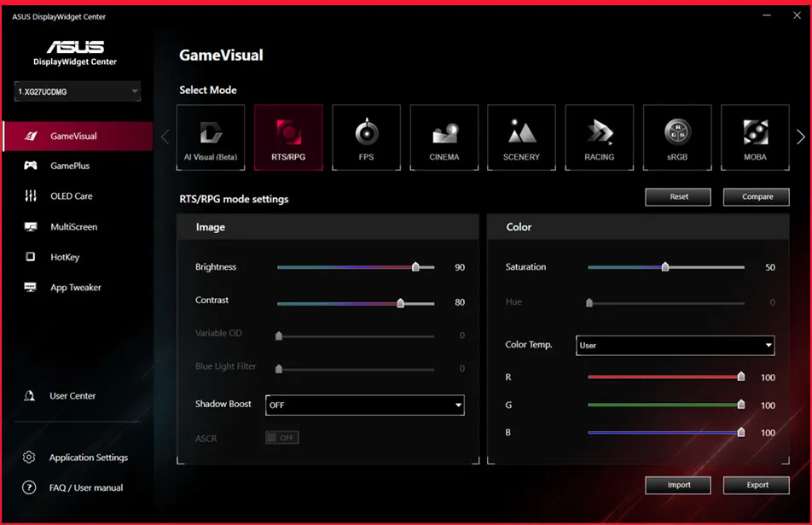Pick the MOBA game mode
Viewport: 812px width, 525px height.
point(754,137)
